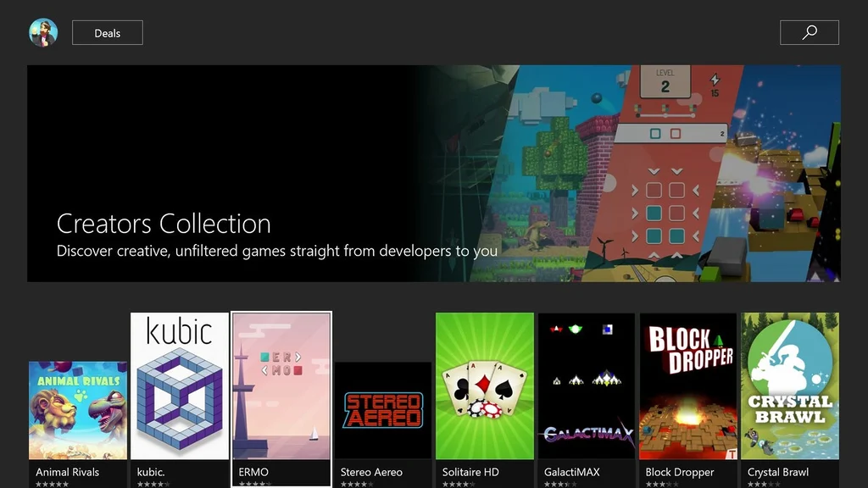Click the 'Discover creative, unfiltered games' subtitle

[277, 251]
